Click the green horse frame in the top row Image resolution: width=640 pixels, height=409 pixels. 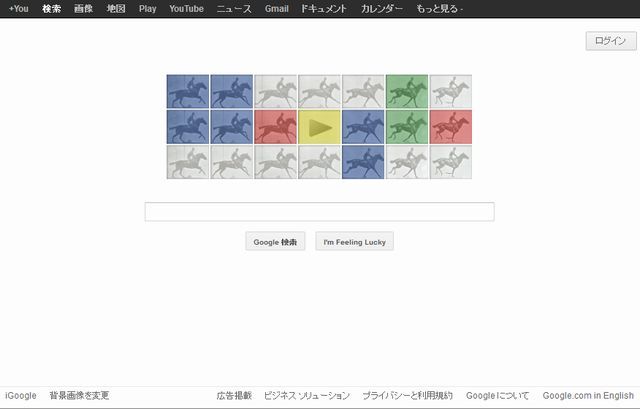tap(407, 91)
